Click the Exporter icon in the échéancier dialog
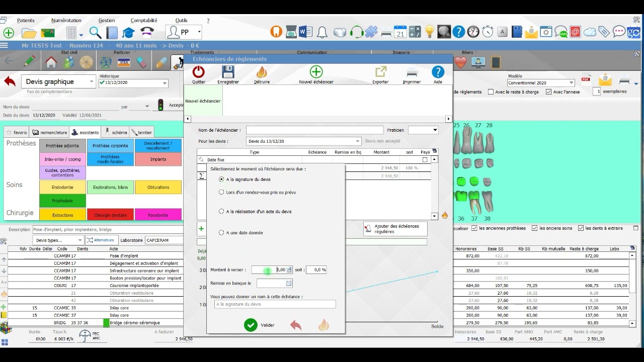The height and width of the screenshot is (362, 644). pos(381,72)
